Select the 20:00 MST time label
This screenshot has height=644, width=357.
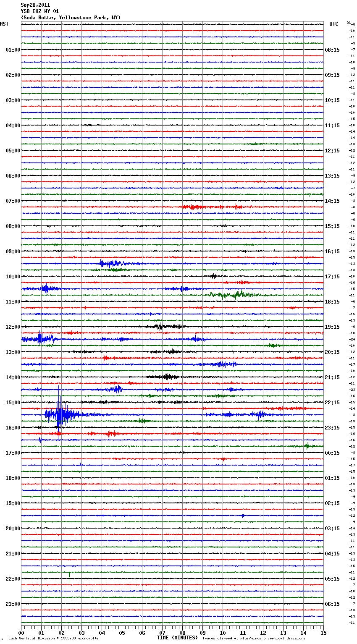[13, 529]
